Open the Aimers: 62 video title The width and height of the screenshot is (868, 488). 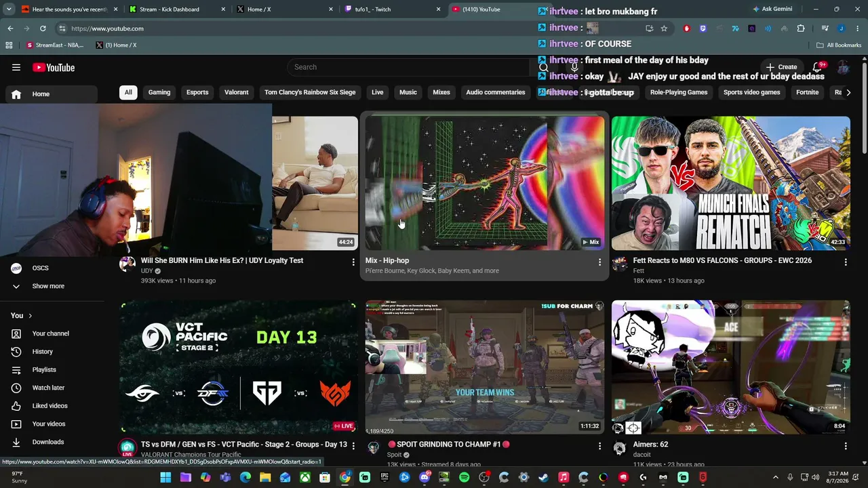(x=650, y=445)
